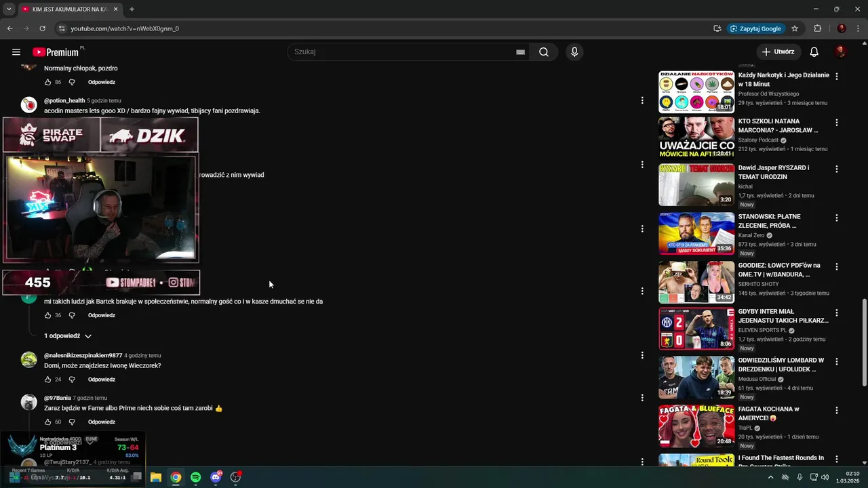Open more options for FAGATA video
Viewport: 868px width, 488px height.
(837, 410)
